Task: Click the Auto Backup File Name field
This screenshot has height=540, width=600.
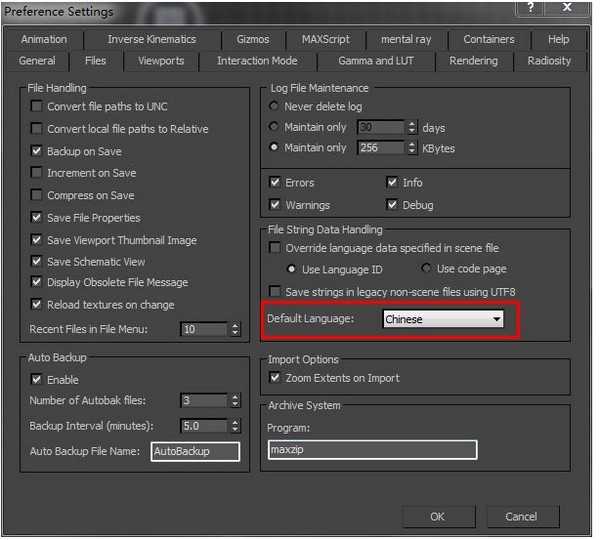Action: (x=195, y=452)
